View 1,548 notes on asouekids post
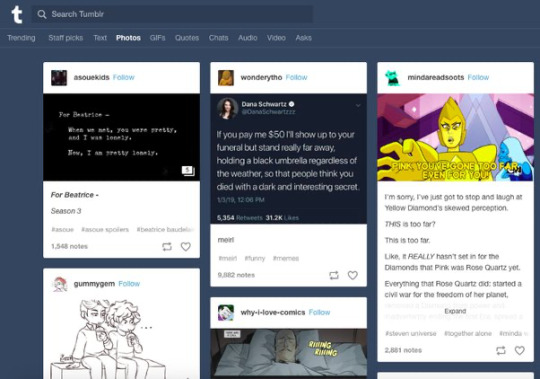Screen dimensions: 540x379 (x=69, y=246)
